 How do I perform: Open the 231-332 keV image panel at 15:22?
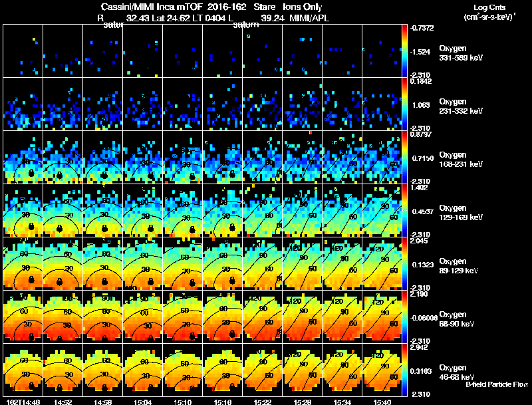(x=262, y=104)
